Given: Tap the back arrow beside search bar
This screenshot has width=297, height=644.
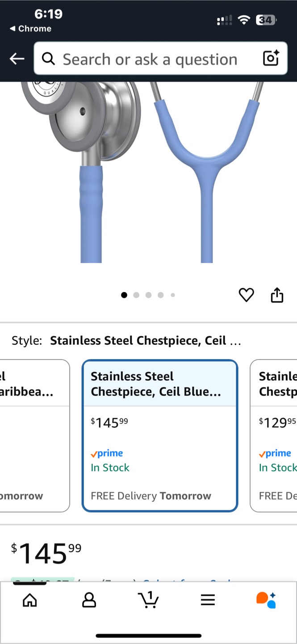Looking at the screenshot, I should tap(17, 59).
